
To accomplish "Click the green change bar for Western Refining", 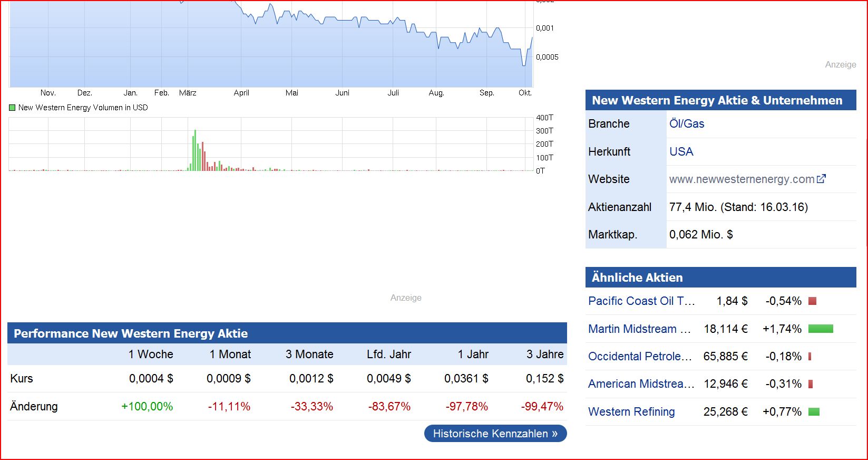I will pos(814,412).
